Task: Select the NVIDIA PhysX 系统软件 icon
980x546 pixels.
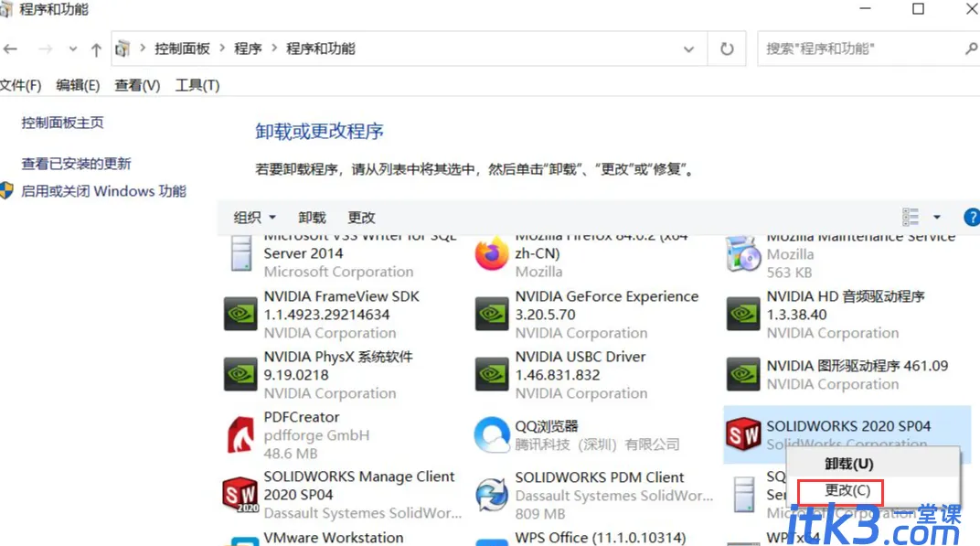Action: [240, 374]
